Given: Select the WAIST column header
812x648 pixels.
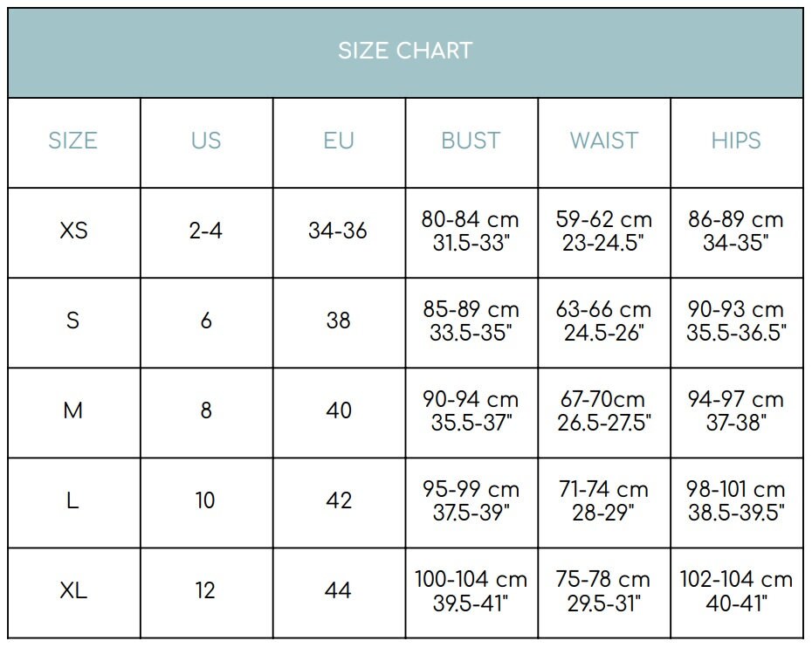Looking at the screenshot, I should 604,142.
